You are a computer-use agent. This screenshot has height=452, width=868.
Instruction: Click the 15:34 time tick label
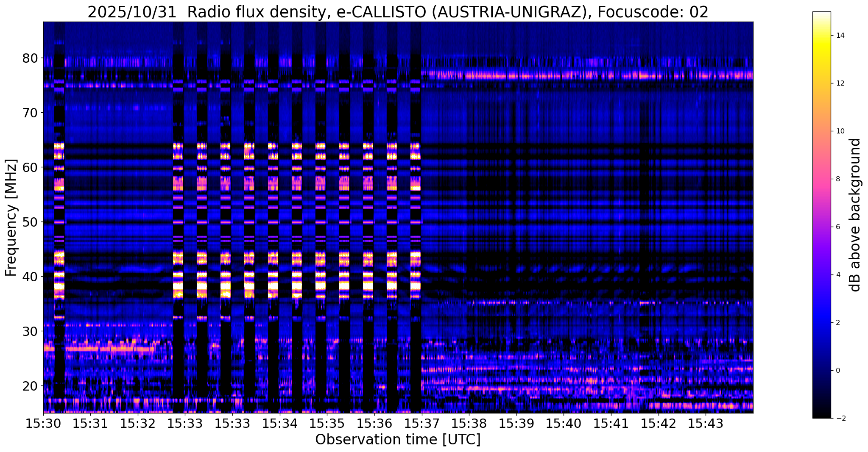point(280,423)
